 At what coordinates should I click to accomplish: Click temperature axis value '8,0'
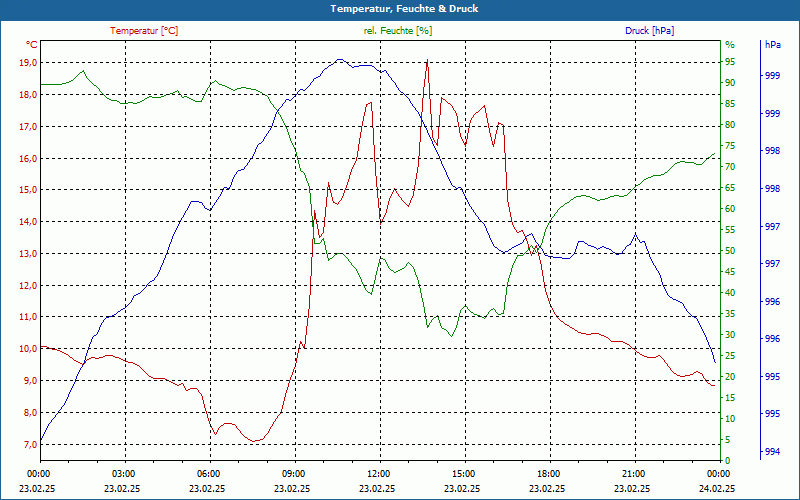coord(30,413)
